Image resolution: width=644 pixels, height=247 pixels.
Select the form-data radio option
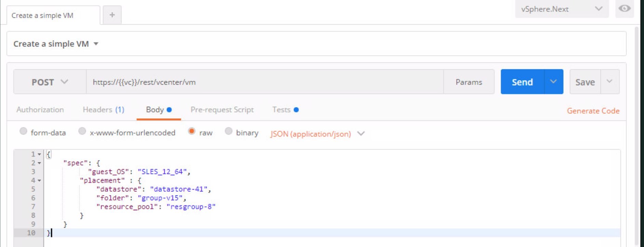[23, 131]
